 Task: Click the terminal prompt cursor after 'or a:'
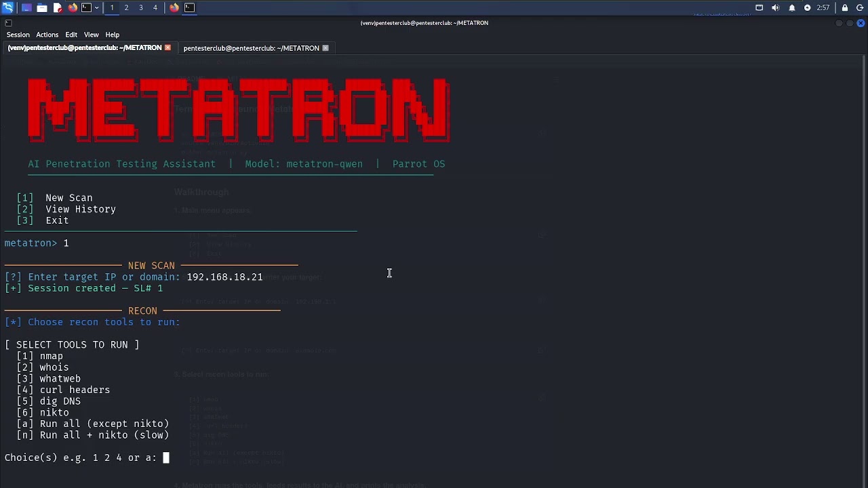(x=165, y=457)
